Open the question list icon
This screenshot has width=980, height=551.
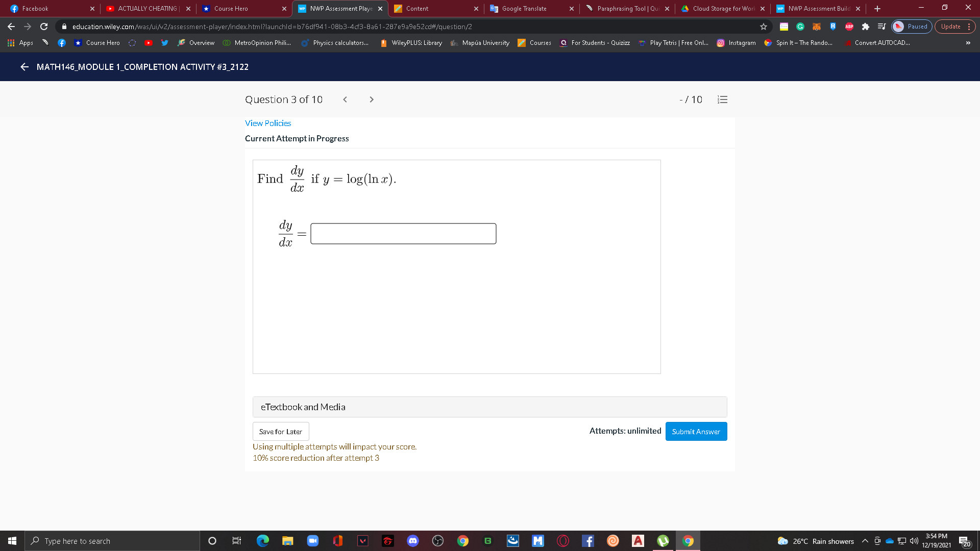tap(722, 99)
